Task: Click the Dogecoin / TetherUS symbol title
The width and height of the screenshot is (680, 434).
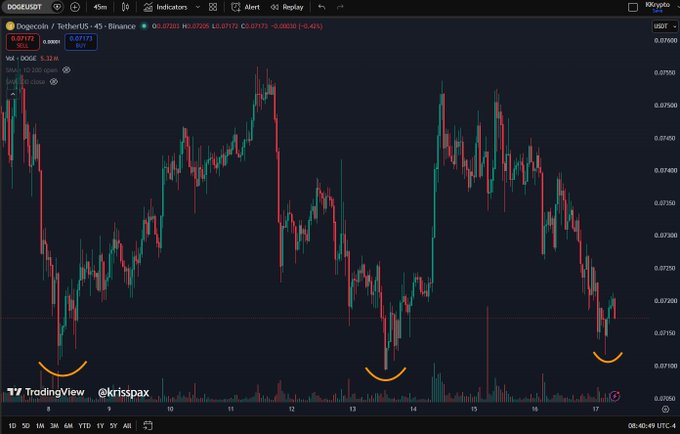Action: point(76,26)
